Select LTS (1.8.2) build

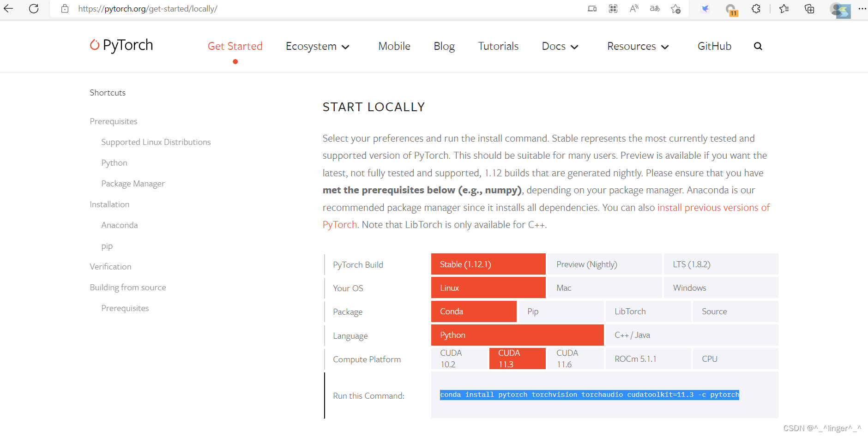(x=721, y=264)
